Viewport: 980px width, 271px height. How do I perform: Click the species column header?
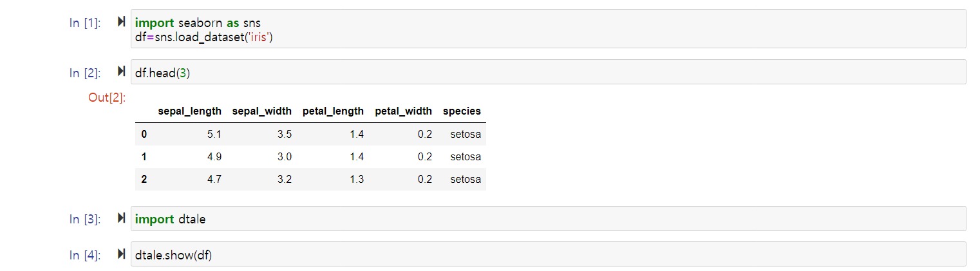coord(462,111)
